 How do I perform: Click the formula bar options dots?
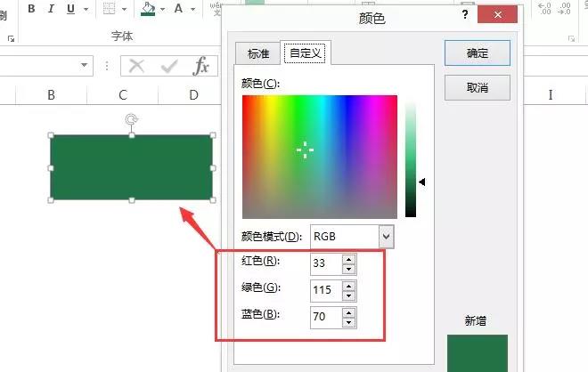tap(107, 66)
